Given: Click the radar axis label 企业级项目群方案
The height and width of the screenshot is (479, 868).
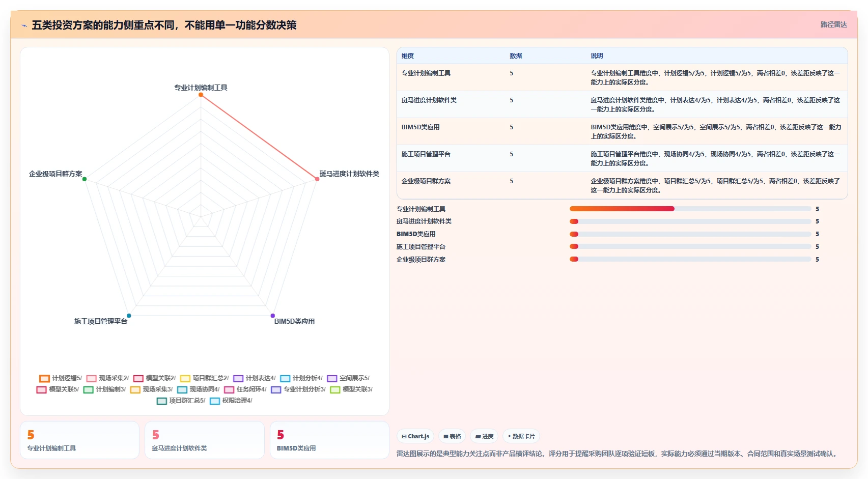Looking at the screenshot, I should [55, 174].
